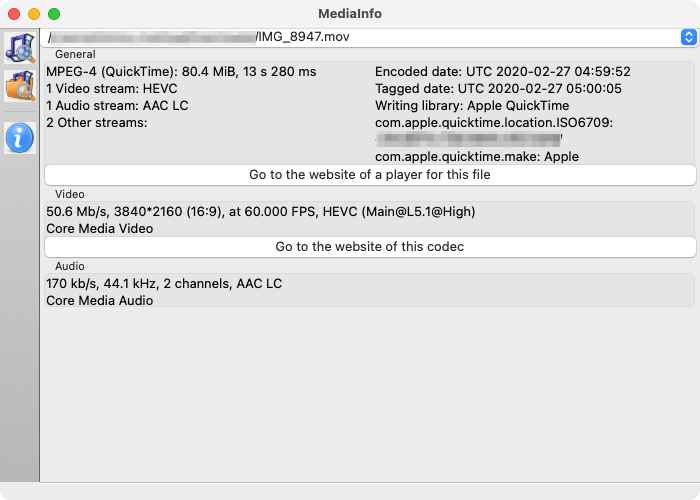Image resolution: width=700 pixels, height=500 pixels.
Task: Click the MediaInfo window title
Action: tap(349, 14)
